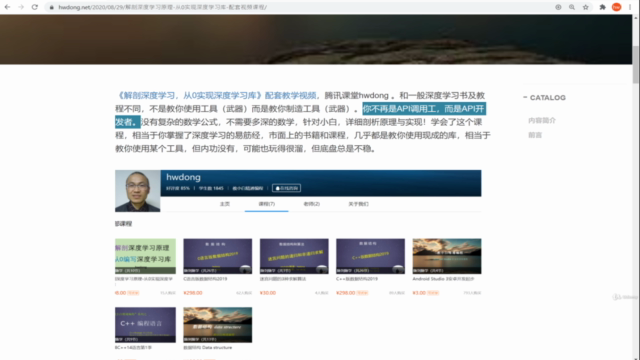Click the ¥3.00 price on Android course
The image size is (640, 360).
(419, 293)
